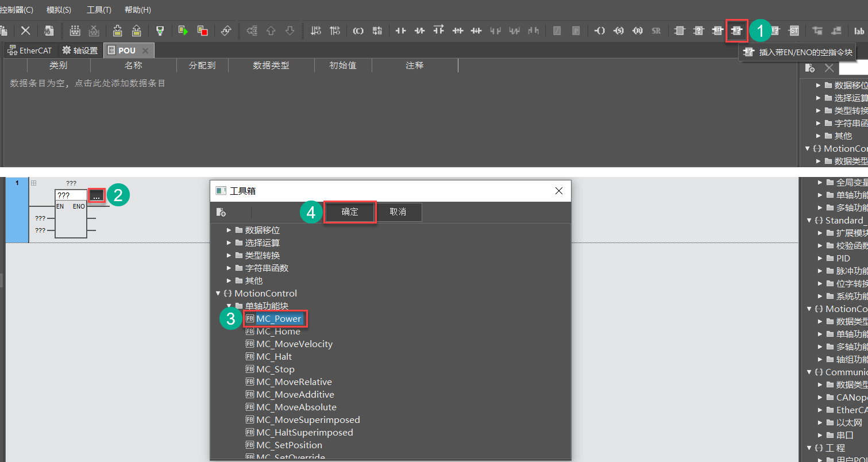Insert the -( )- output coil
The width and height of the screenshot is (868, 462).
click(x=600, y=31)
